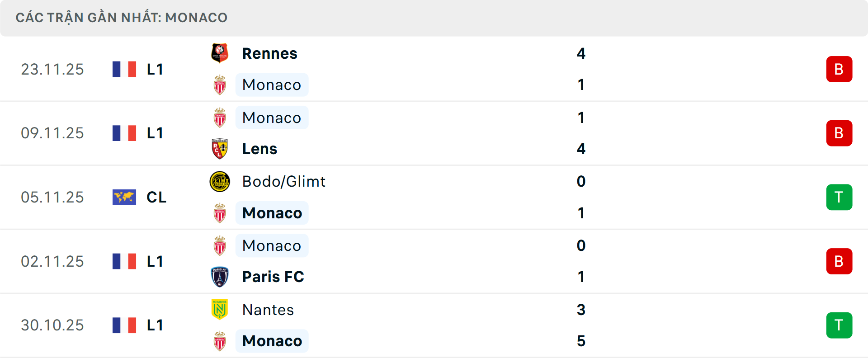Click the Nantes score of 3

(x=581, y=310)
